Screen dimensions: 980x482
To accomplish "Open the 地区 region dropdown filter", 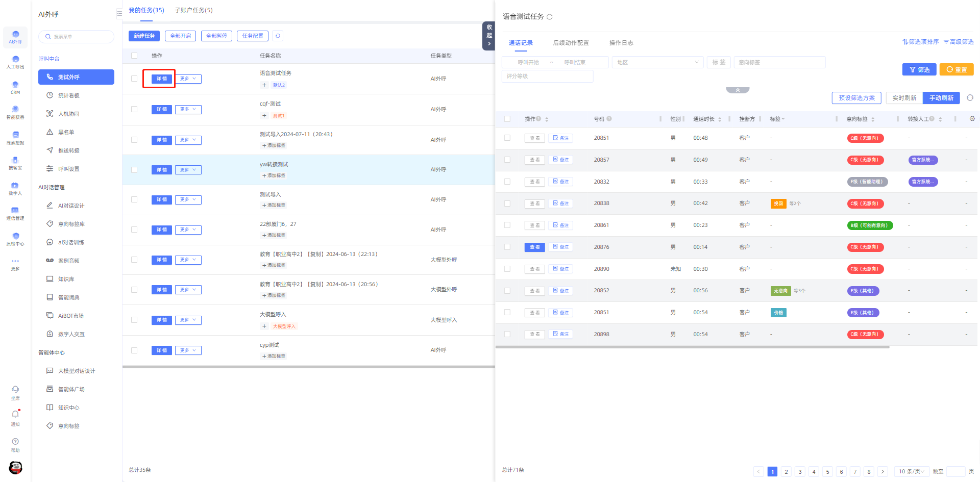I will coord(658,62).
